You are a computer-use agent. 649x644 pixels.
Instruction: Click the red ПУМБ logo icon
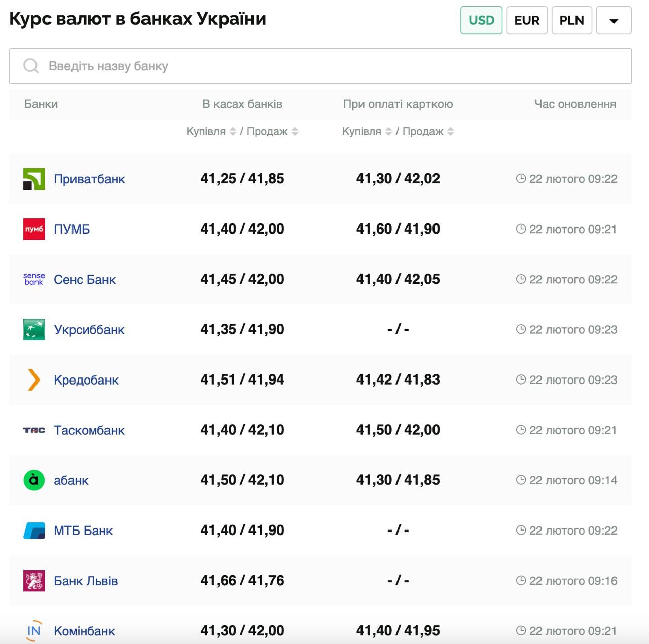[x=34, y=229]
